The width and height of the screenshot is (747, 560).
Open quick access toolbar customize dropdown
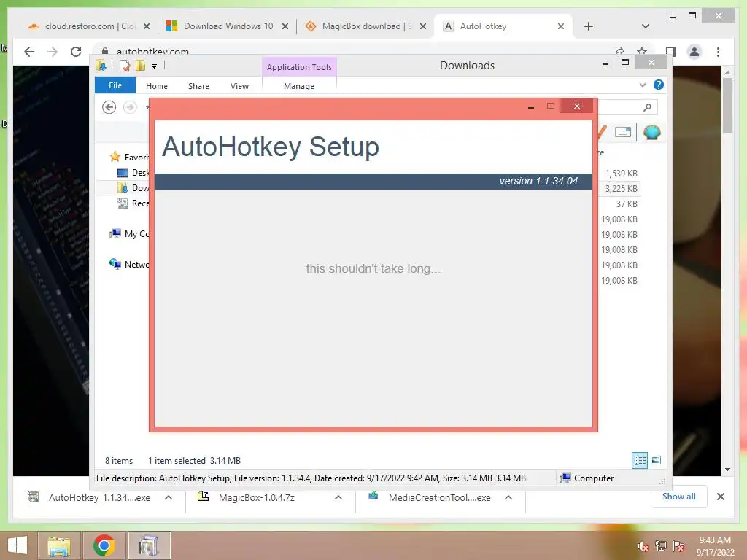tap(155, 66)
